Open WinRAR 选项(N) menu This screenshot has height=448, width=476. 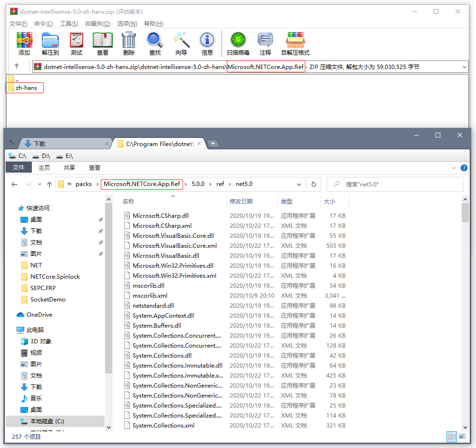[x=127, y=24]
